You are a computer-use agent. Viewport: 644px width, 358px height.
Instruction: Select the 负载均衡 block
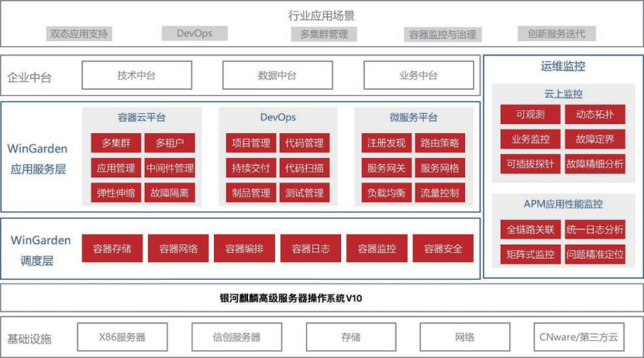pos(387,192)
